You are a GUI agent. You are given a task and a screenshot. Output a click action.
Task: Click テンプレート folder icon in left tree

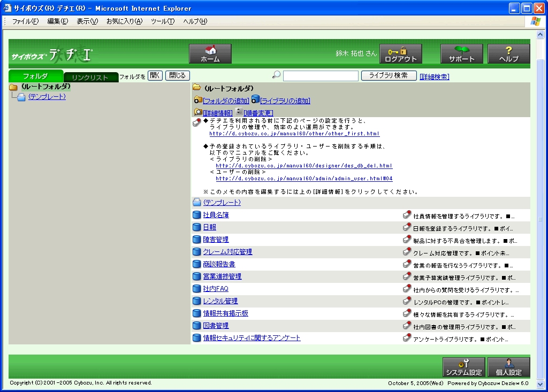click(x=21, y=97)
